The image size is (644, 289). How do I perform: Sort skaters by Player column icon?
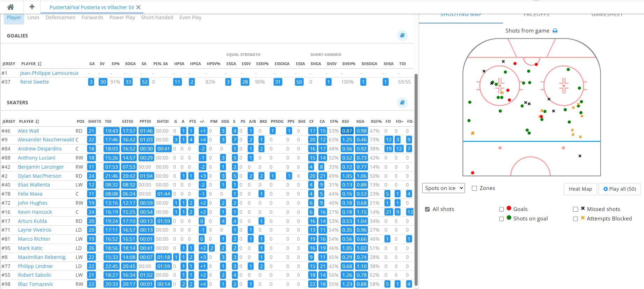(x=37, y=121)
